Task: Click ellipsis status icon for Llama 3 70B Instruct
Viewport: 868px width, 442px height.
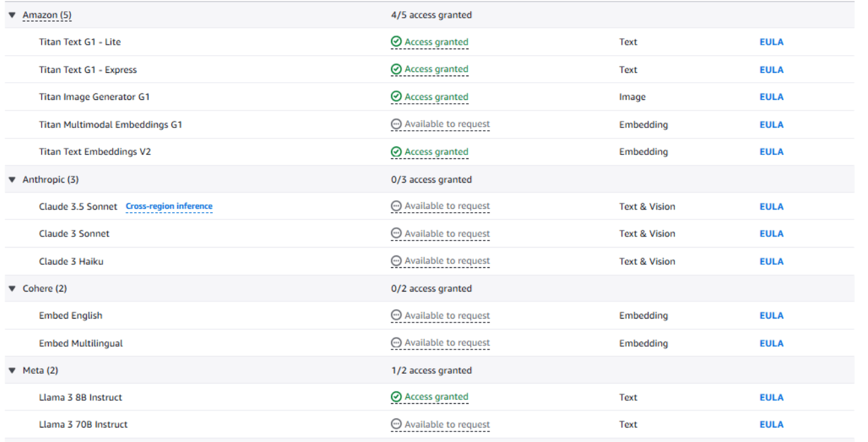Action: (396, 425)
